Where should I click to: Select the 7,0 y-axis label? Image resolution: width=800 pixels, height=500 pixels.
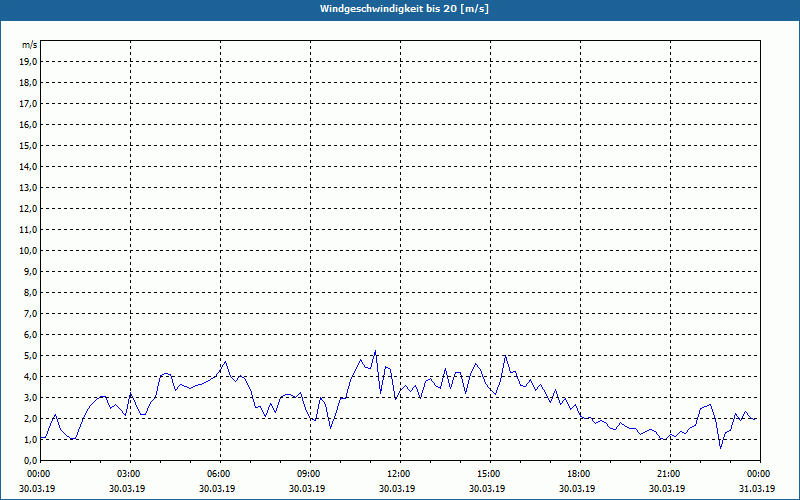pyautogui.click(x=31, y=314)
